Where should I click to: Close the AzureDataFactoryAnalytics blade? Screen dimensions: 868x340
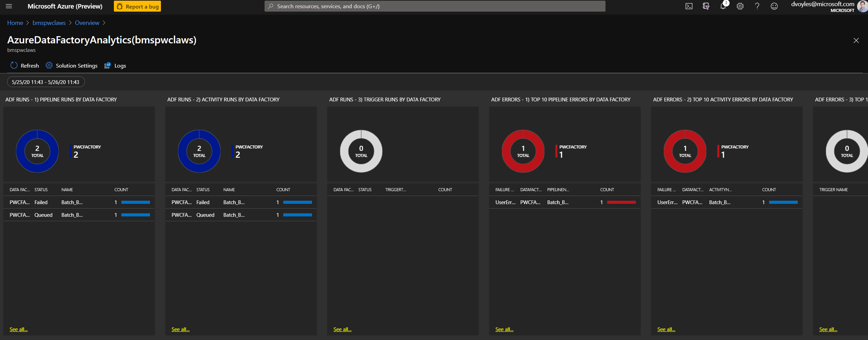tap(856, 40)
